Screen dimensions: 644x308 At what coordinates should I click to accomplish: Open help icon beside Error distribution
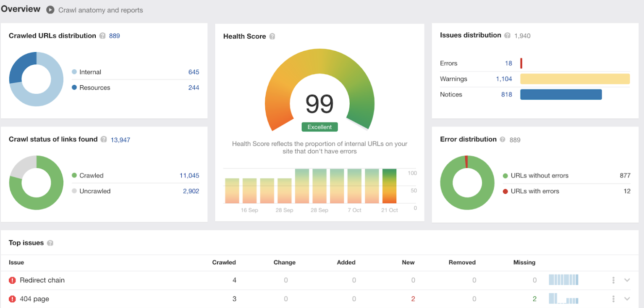tap(503, 140)
